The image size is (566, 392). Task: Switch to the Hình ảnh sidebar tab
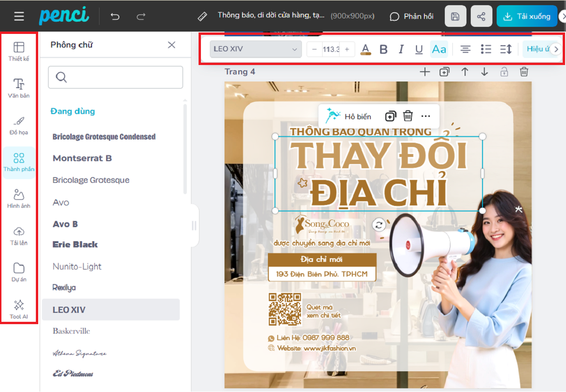coord(19,199)
